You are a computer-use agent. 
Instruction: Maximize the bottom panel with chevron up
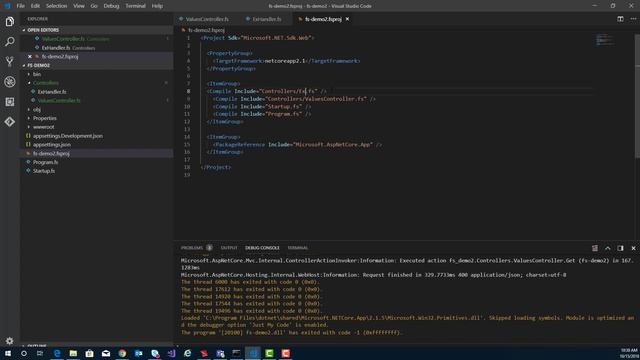click(607, 248)
